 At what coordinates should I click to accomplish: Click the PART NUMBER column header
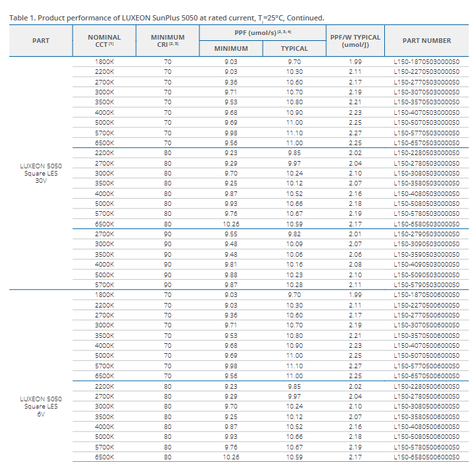pos(426,41)
